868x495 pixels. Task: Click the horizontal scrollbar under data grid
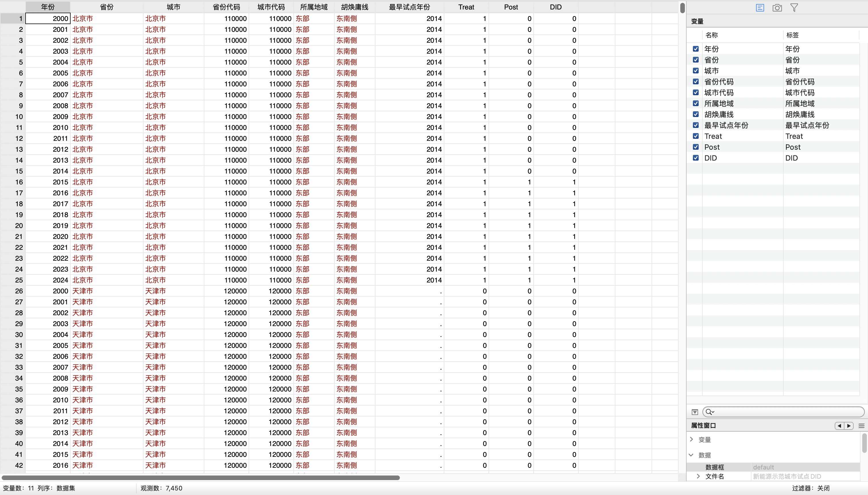pyautogui.click(x=201, y=478)
